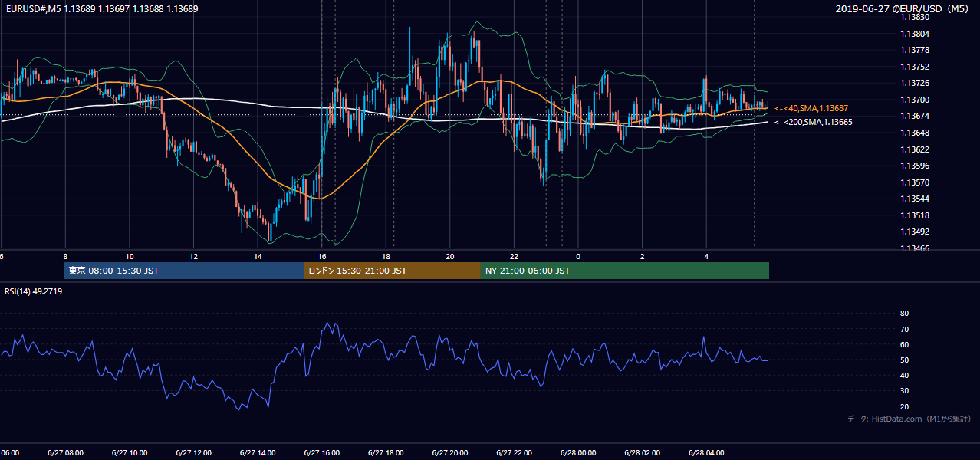
Task: Click hour label 12 under the price chart
Action: pos(193,256)
